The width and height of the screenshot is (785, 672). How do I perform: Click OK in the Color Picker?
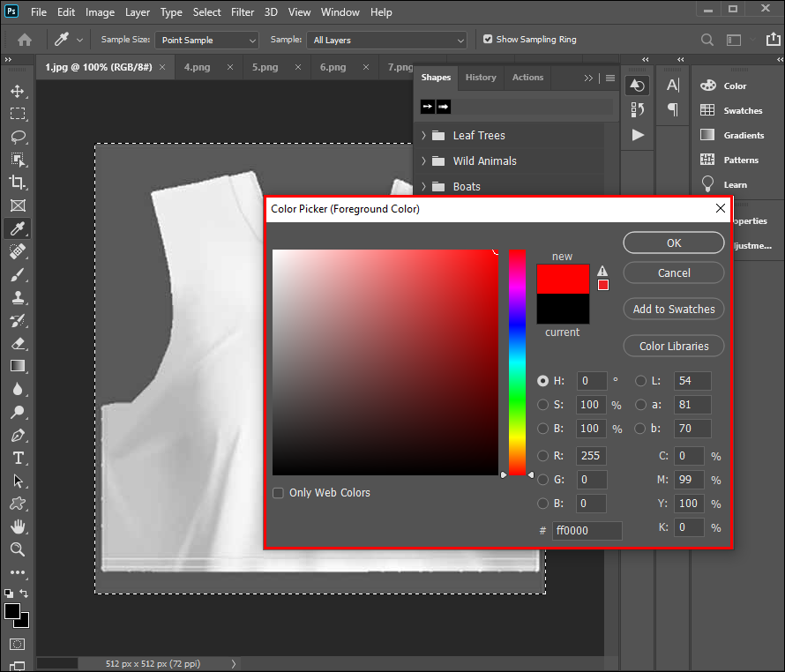(674, 243)
